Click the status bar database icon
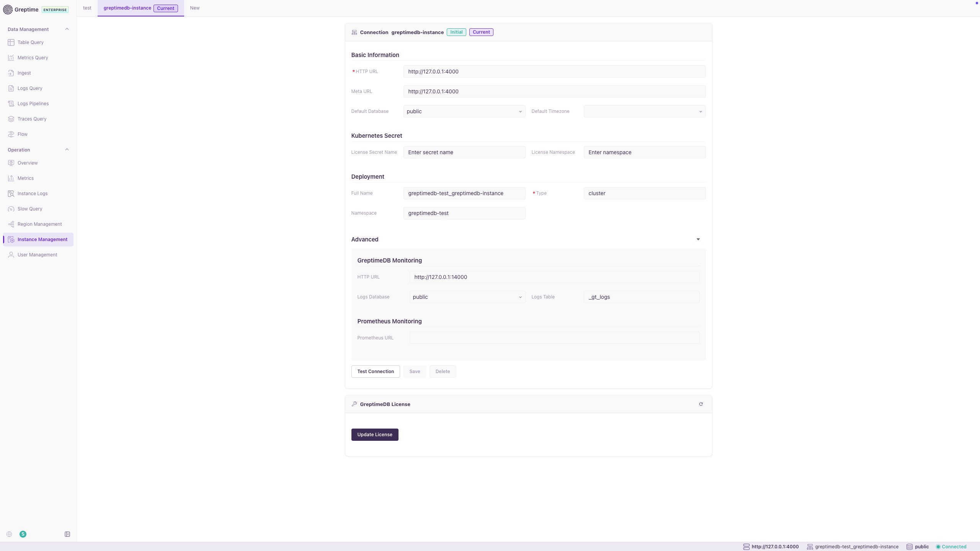 pos(910,547)
